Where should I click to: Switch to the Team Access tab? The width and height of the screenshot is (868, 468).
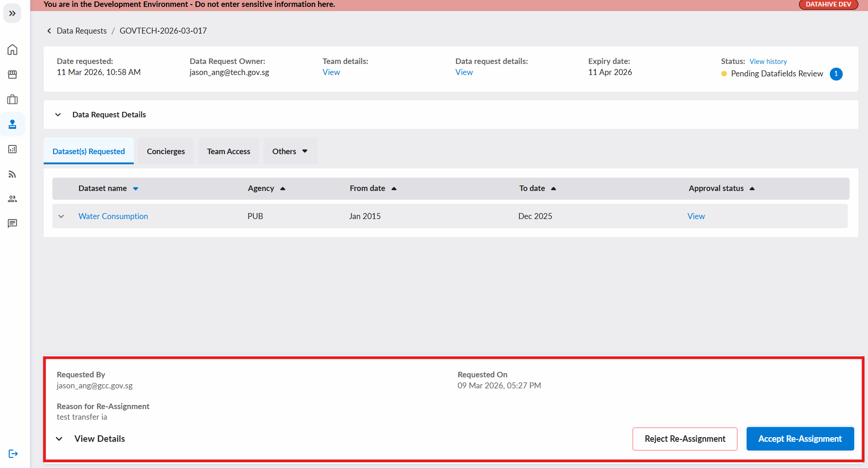click(228, 151)
